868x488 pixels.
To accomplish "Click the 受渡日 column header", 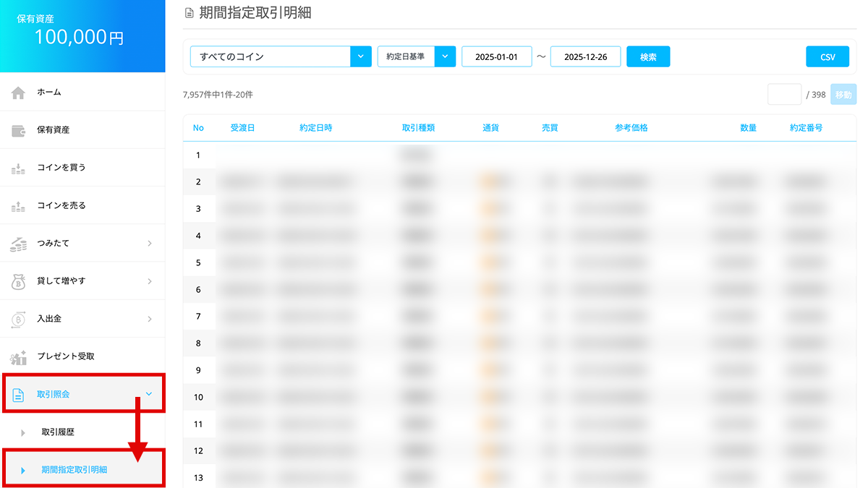I will [x=242, y=128].
